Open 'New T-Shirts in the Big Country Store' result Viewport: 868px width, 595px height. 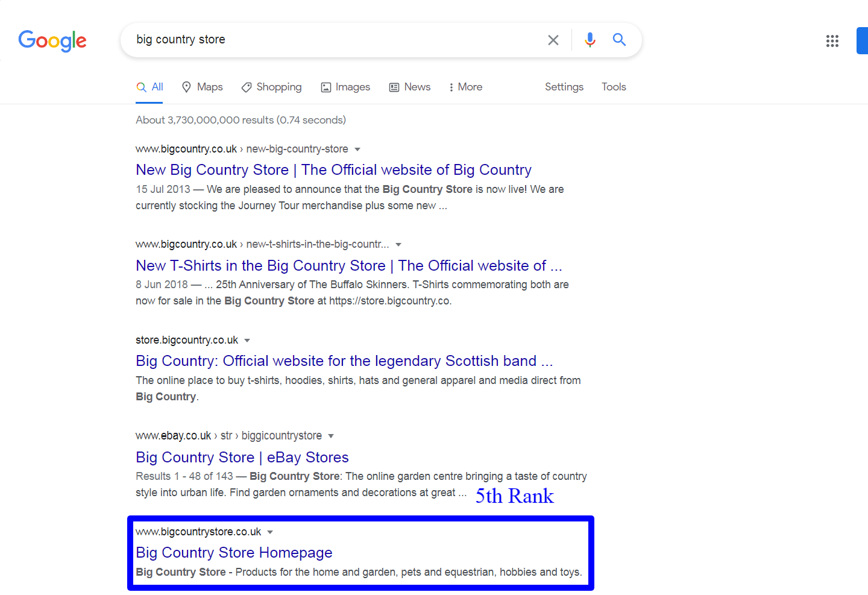pyautogui.click(x=348, y=265)
